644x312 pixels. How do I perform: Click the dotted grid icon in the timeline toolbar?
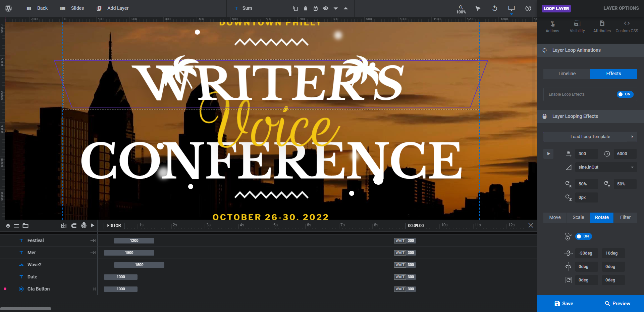click(x=64, y=226)
